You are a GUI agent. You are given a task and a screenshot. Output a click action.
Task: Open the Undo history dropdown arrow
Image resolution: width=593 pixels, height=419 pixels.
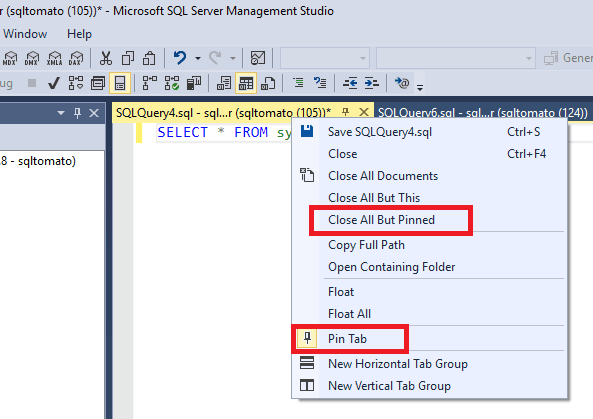click(x=198, y=58)
